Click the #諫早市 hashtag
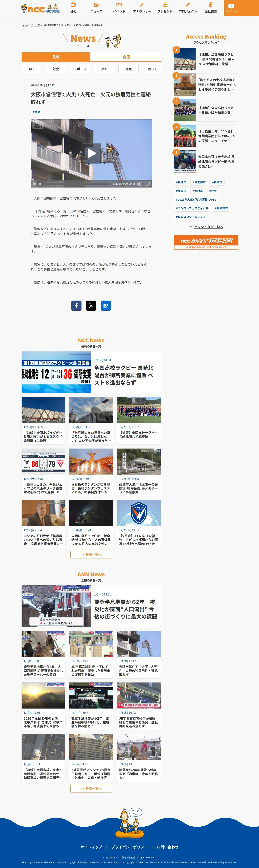The image size is (259, 868). pyautogui.click(x=181, y=191)
